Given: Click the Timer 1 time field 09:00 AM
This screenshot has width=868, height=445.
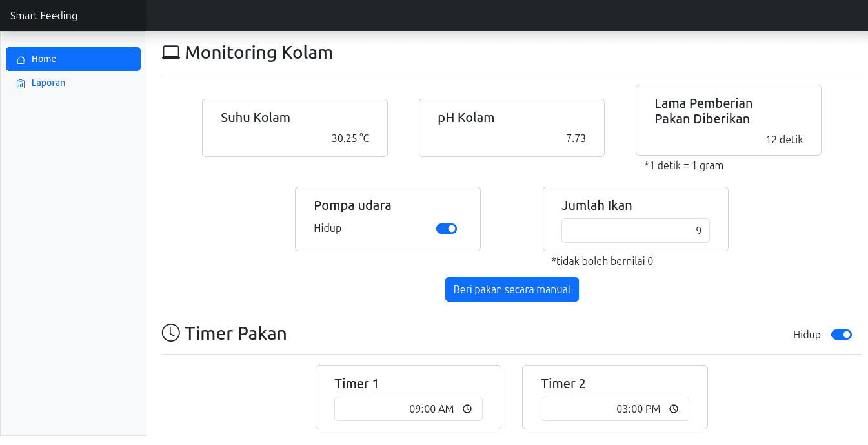Looking at the screenshot, I should (409, 409).
